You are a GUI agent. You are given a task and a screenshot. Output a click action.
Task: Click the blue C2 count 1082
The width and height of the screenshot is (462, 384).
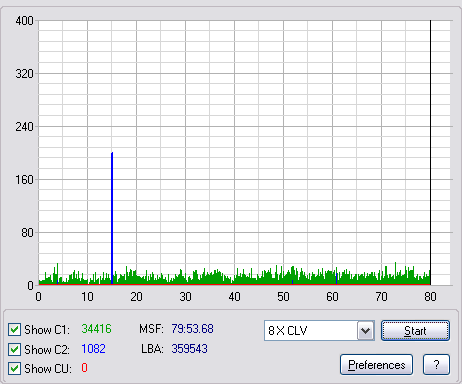[x=93, y=349]
